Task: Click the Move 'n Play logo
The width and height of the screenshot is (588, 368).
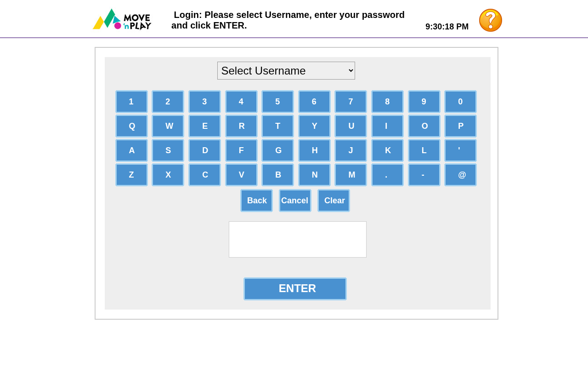Action: pyautogui.click(x=122, y=20)
